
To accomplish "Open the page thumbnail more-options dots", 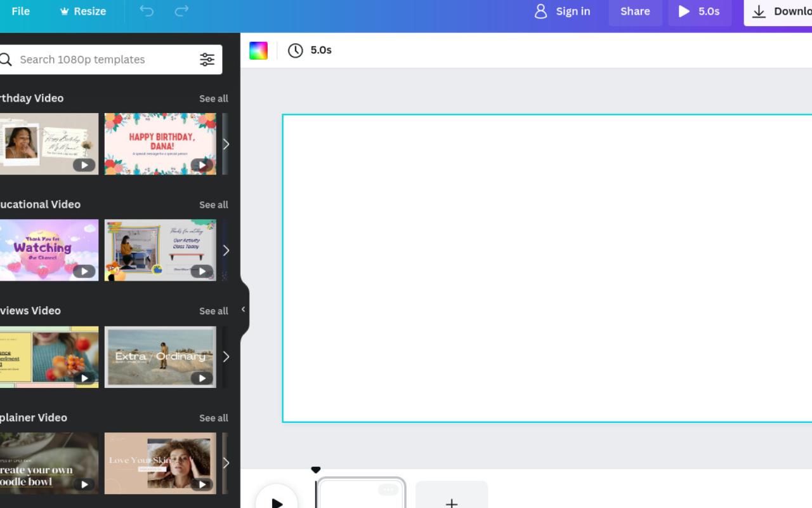I will coord(388,490).
